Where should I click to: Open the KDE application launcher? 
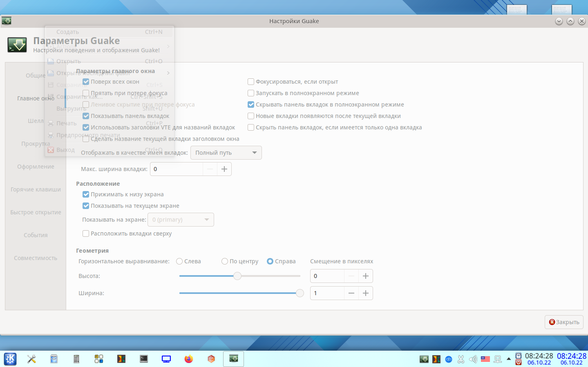pos(10,359)
